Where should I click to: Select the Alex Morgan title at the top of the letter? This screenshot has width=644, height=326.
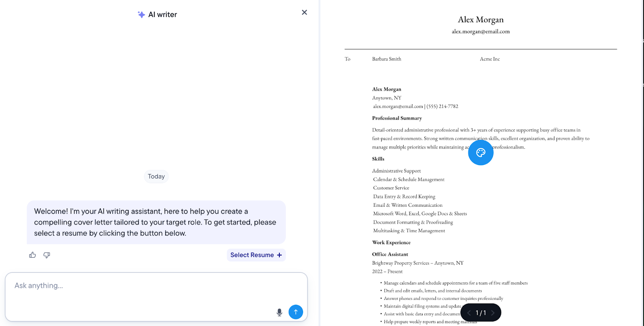[481, 19]
